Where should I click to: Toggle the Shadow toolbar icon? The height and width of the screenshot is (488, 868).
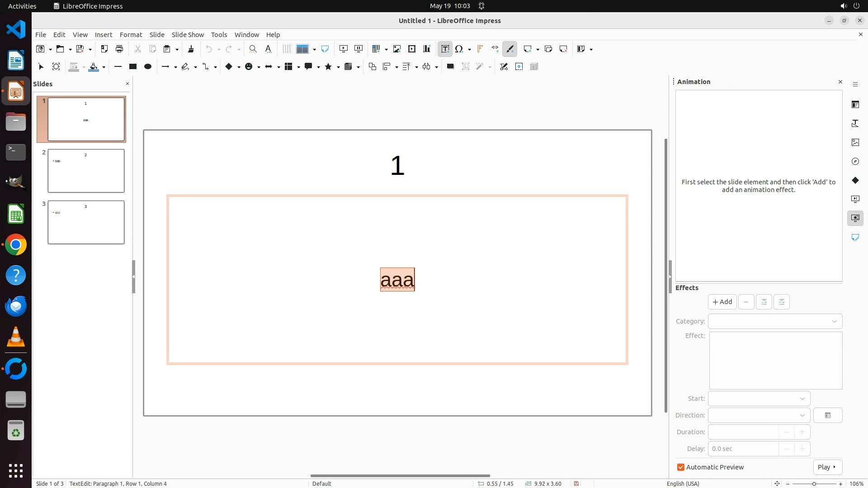[450, 67]
